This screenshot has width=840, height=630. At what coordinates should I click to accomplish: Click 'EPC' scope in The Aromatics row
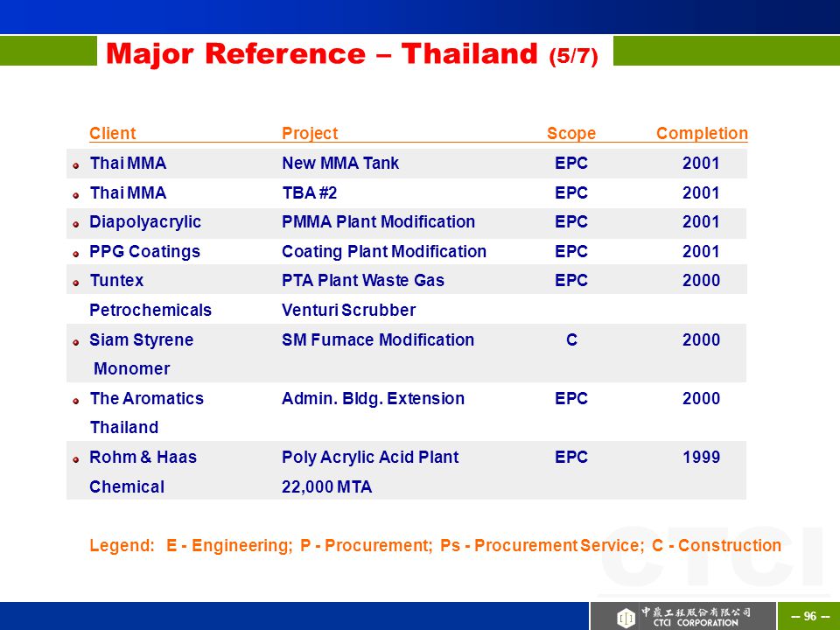tap(571, 398)
